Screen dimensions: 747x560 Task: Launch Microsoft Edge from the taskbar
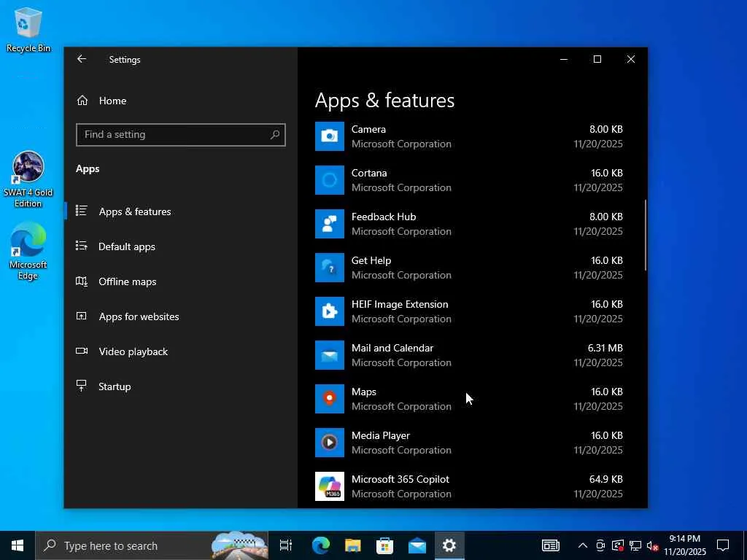click(x=321, y=545)
